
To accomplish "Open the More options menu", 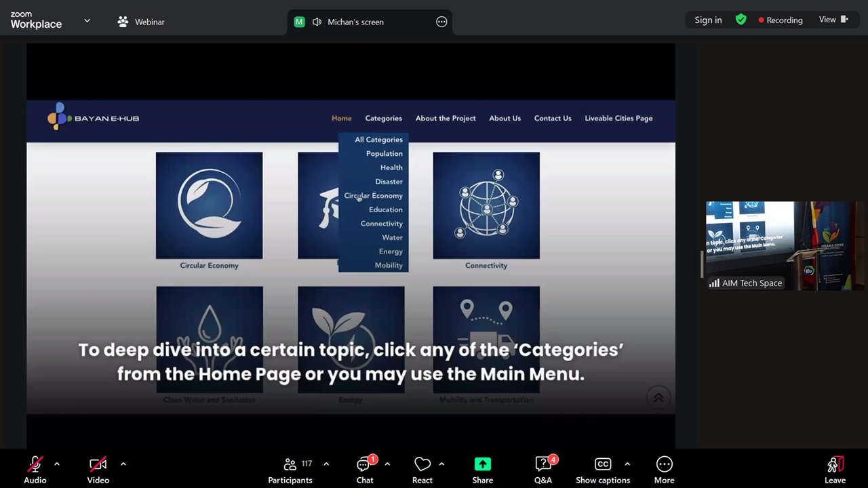I will [664, 470].
